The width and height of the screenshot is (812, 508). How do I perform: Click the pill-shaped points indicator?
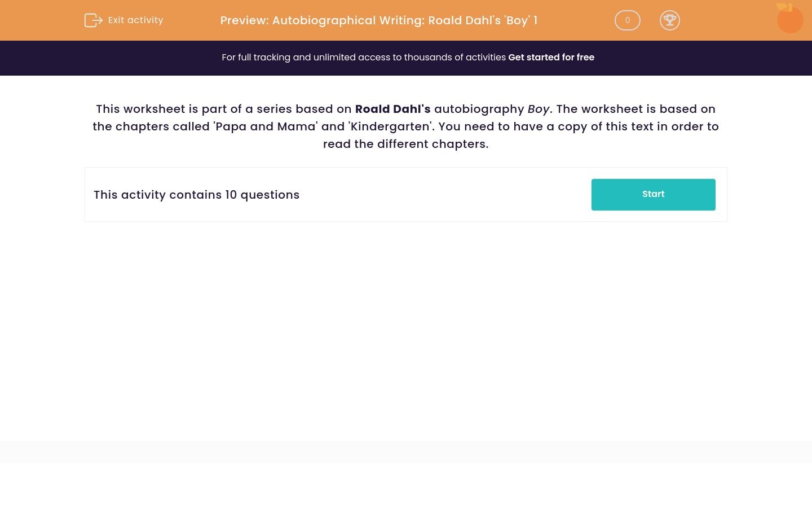627,20
